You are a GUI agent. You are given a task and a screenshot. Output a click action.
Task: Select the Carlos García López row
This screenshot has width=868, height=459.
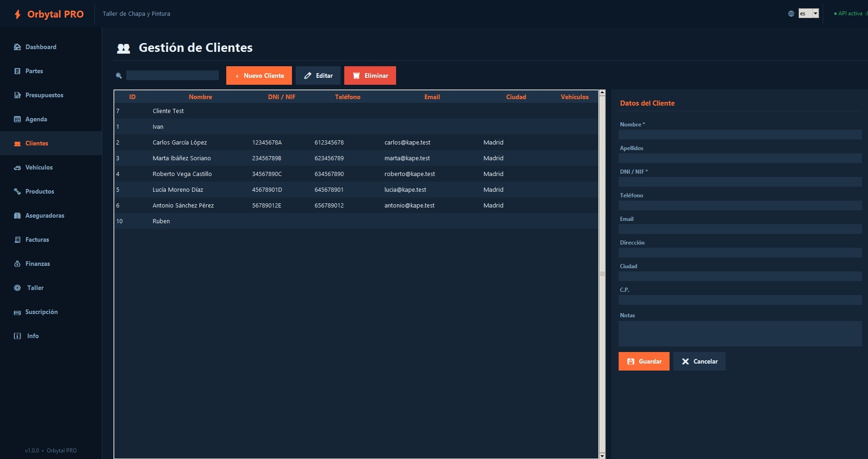180,142
